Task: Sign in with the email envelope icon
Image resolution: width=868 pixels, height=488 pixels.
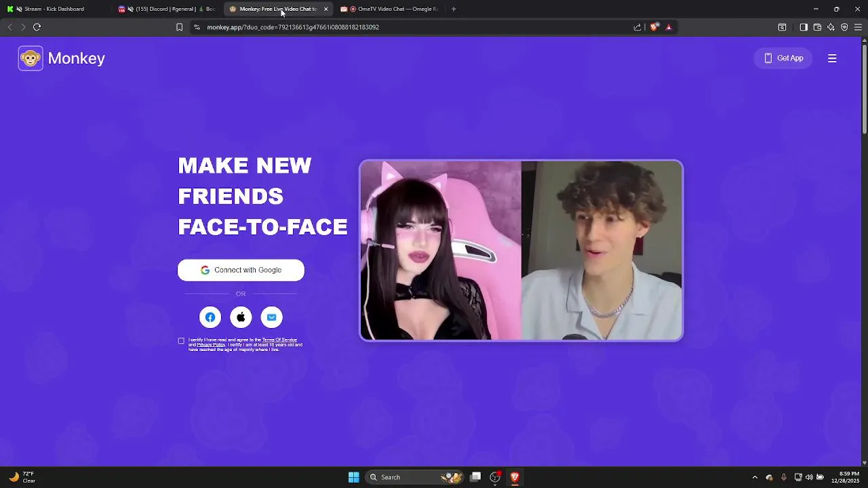Action: point(271,317)
